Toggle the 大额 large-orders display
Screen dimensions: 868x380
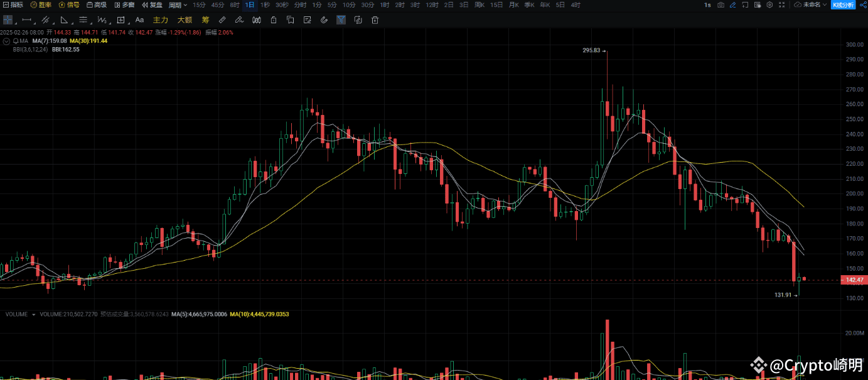(x=185, y=19)
